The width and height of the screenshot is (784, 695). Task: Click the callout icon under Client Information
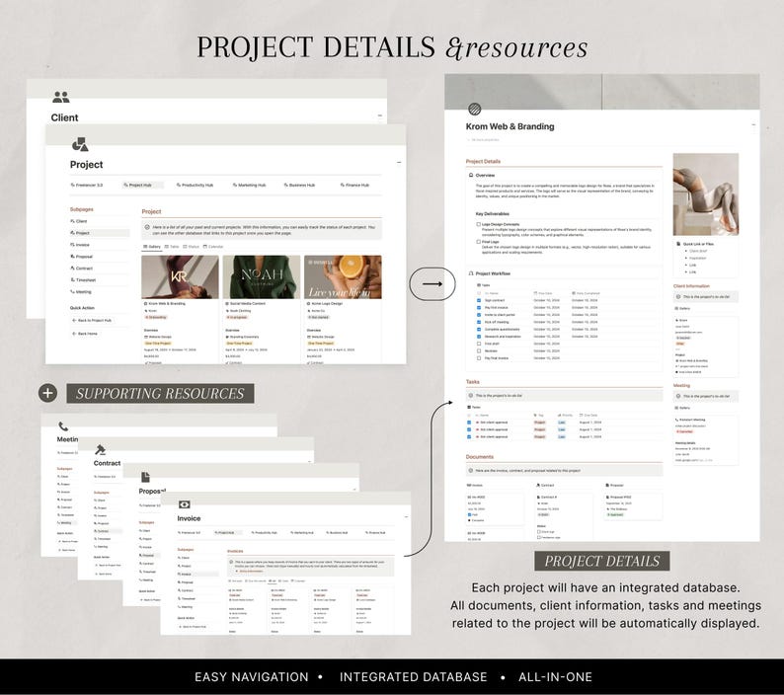(678, 296)
